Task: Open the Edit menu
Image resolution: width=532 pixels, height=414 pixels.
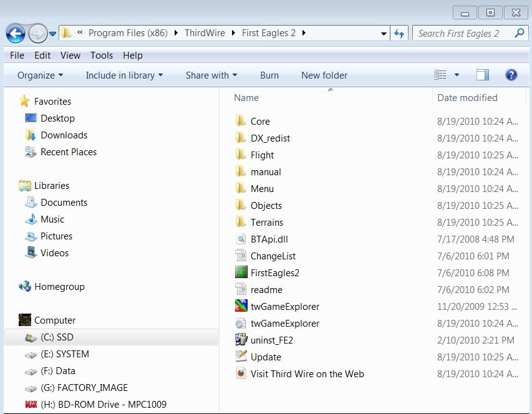Action: [42, 55]
